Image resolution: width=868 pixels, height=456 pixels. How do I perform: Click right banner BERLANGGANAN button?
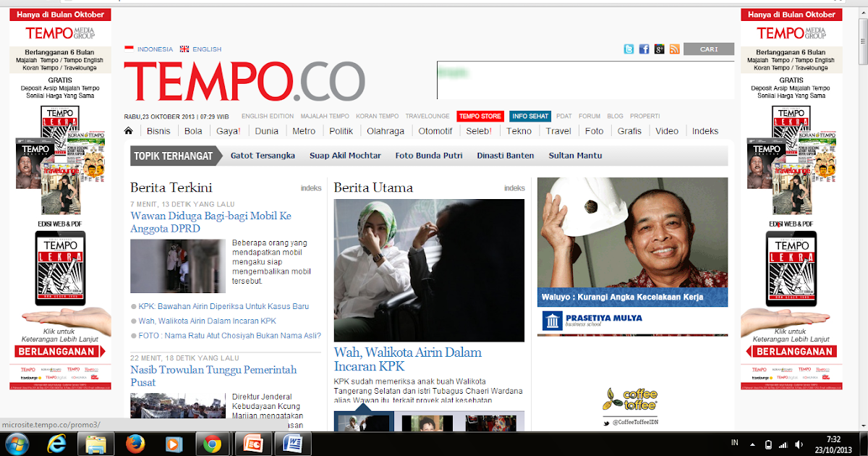click(x=791, y=352)
